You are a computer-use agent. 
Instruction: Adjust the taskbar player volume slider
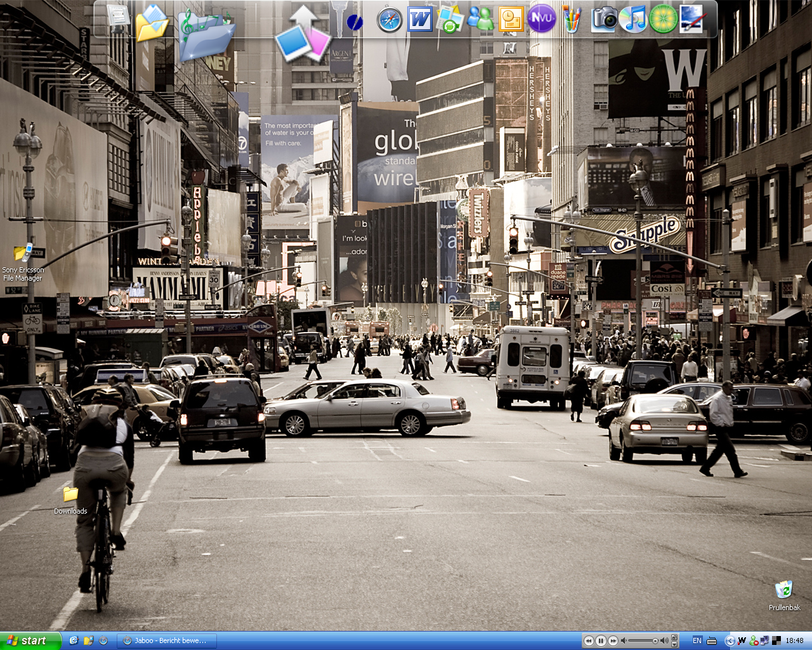tap(642, 640)
